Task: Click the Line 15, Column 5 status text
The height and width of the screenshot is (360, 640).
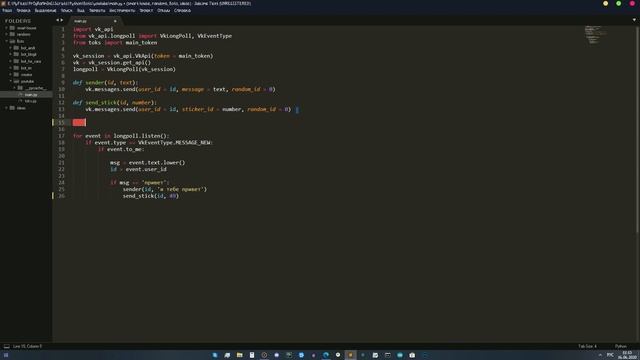Action: pos(27,346)
